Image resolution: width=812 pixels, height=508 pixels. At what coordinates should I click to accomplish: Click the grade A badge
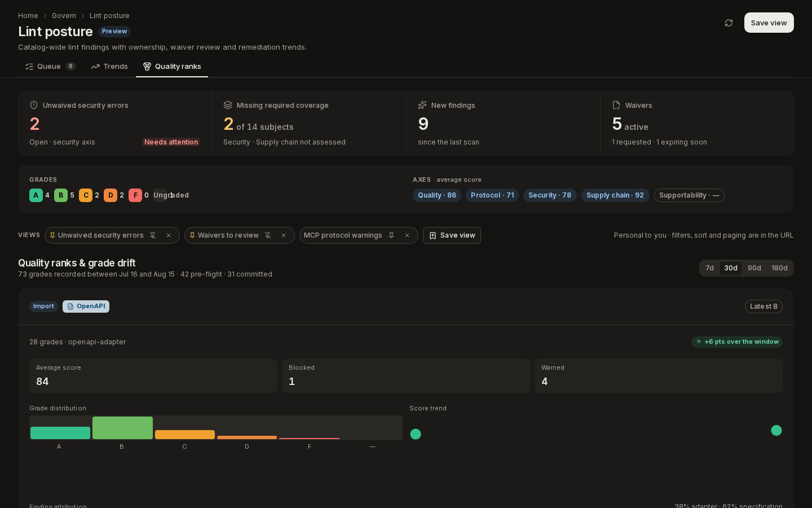pyautogui.click(x=36, y=195)
